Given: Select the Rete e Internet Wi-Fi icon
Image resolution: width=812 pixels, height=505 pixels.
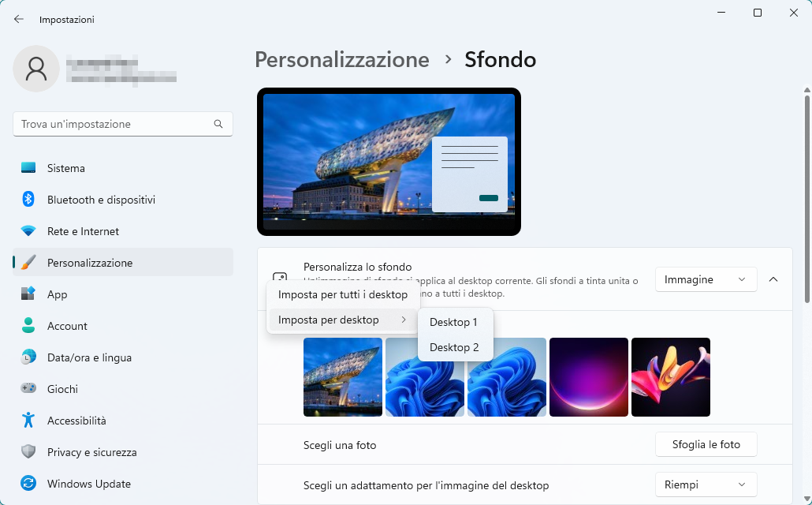Looking at the screenshot, I should click(x=28, y=230).
